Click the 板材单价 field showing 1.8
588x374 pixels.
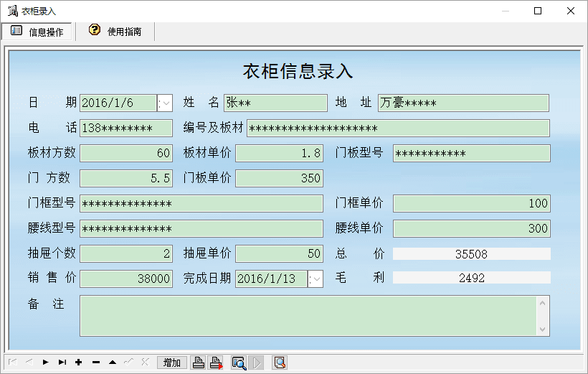coord(280,153)
